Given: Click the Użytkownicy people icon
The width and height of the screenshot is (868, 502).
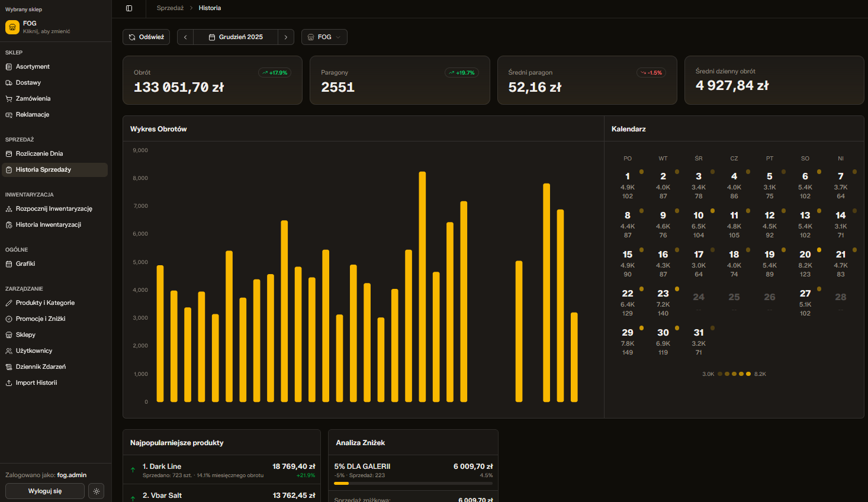Looking at the screenshot, I should (9, 351).
